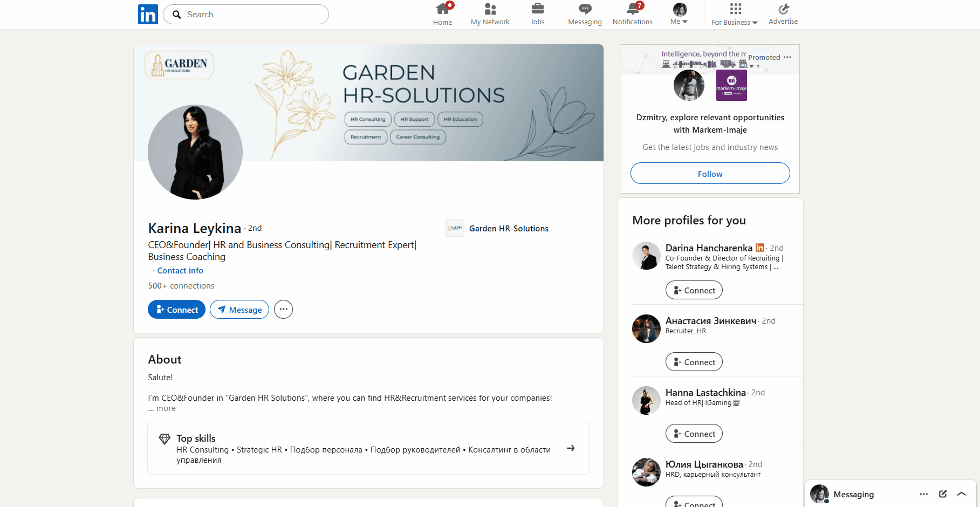This screenshot has width=980, height=507.
Task: Open Messaging in top navigation
Action: click(x=585, y=15)
